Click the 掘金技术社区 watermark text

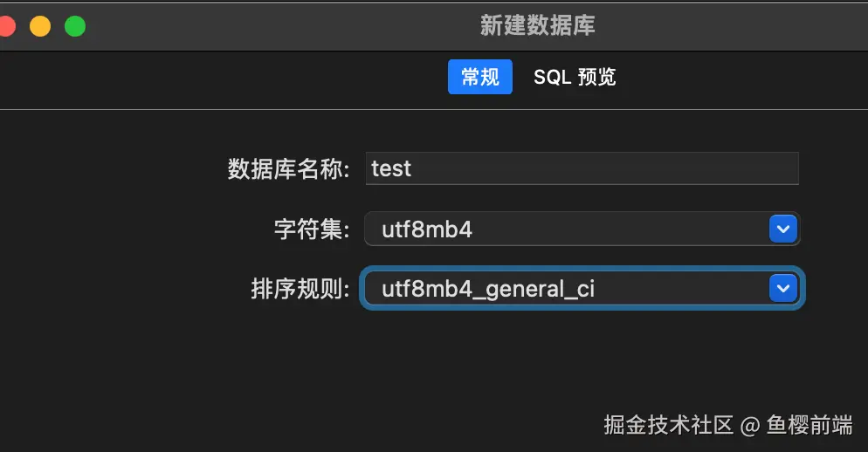click(668, 425)
